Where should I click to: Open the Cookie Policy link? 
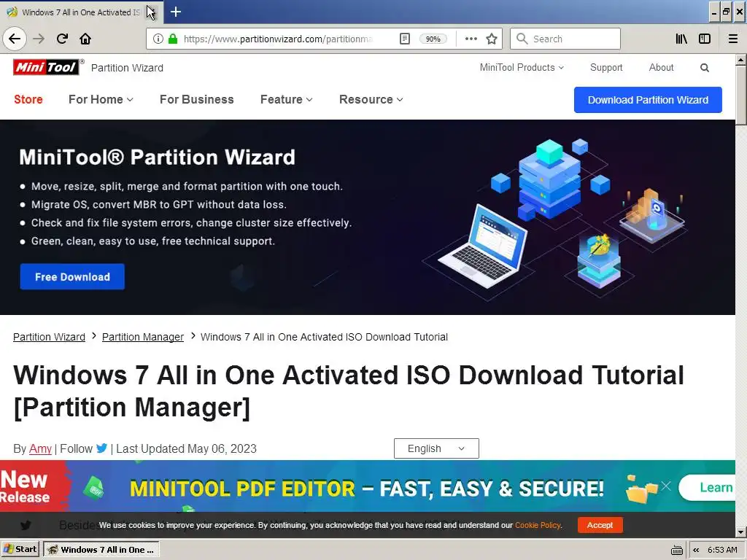click(x=538, y=525)
